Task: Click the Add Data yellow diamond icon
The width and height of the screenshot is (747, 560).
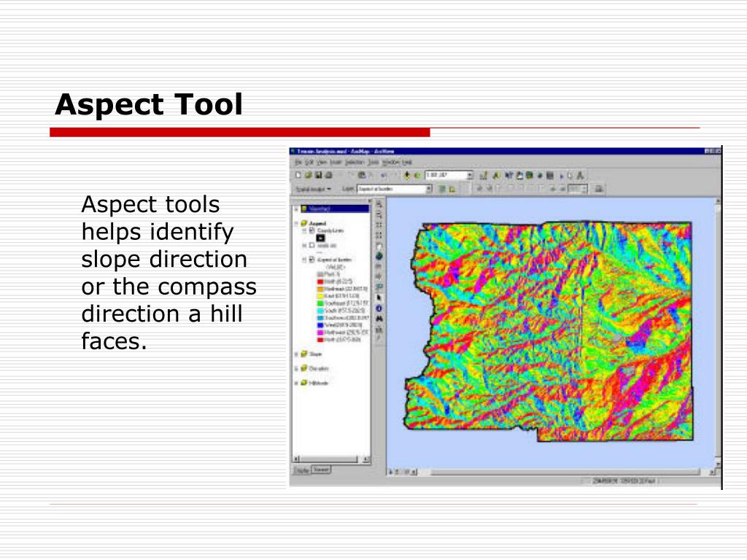Action: 407,175
